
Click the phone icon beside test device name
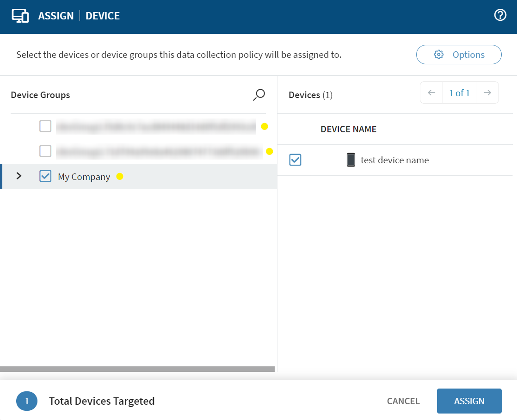pyautogui.click(x=351, y=160)
